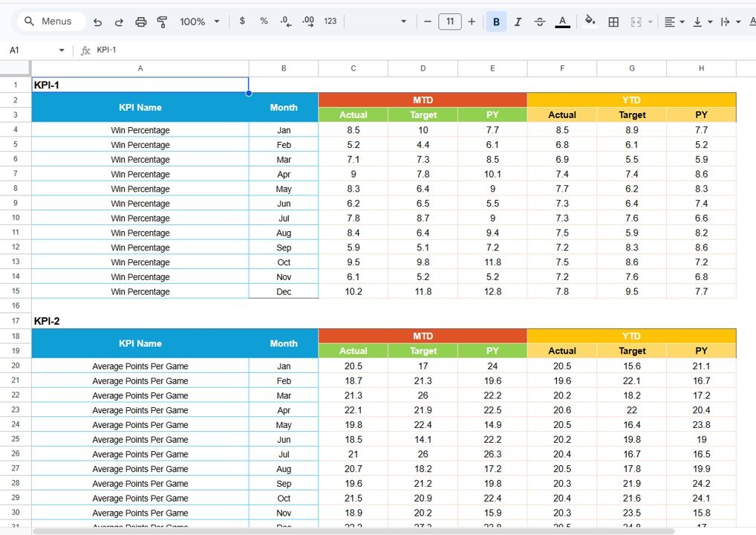Open the Menus search
The image size is (756, 535).
point(50,21)
